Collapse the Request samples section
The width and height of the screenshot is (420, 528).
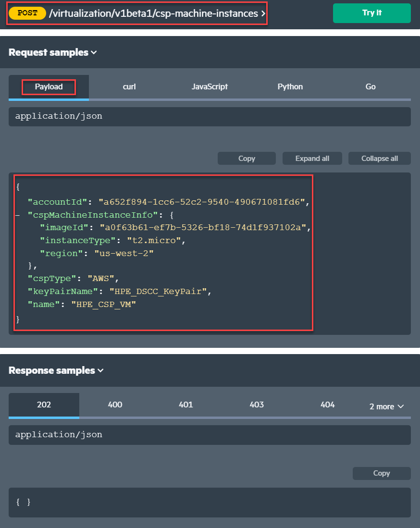click(x=52, y=52)
